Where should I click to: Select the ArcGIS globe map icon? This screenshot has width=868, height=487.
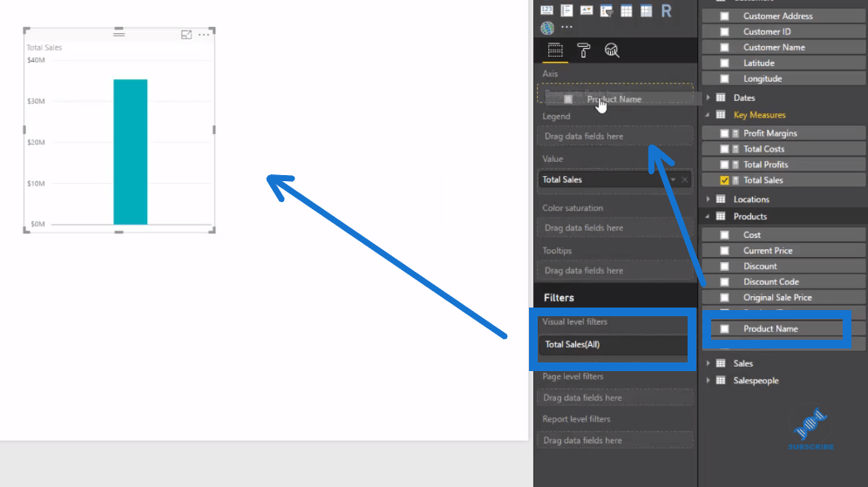(x=547, y=28)
